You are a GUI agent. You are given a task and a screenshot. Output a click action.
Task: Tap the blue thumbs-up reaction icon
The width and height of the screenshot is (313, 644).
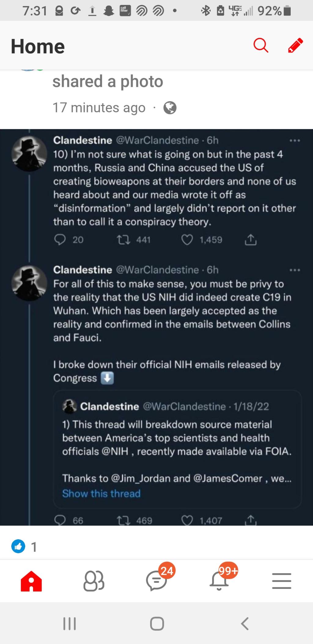[x=18, y=546]
